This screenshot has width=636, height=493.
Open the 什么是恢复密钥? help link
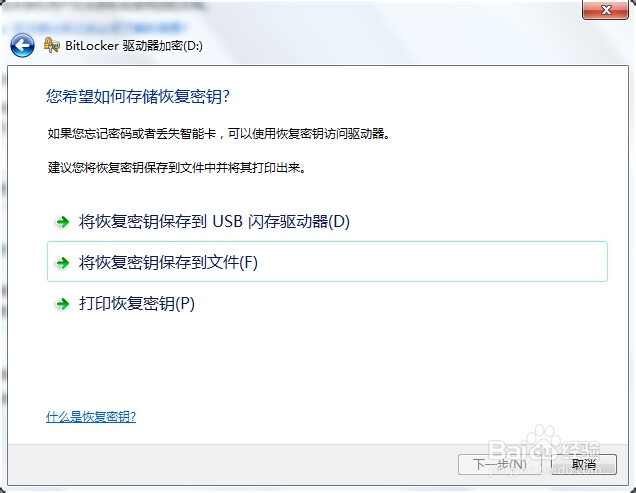coord(91,417)
